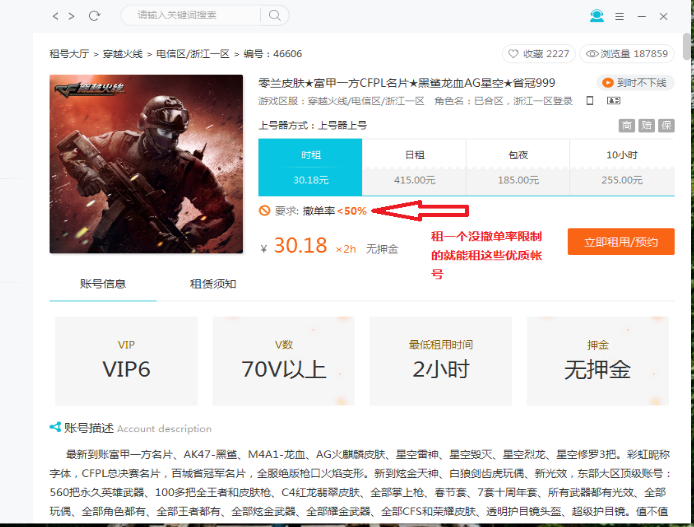
Task: Go back with the left arrow icon
Action: 55,16
